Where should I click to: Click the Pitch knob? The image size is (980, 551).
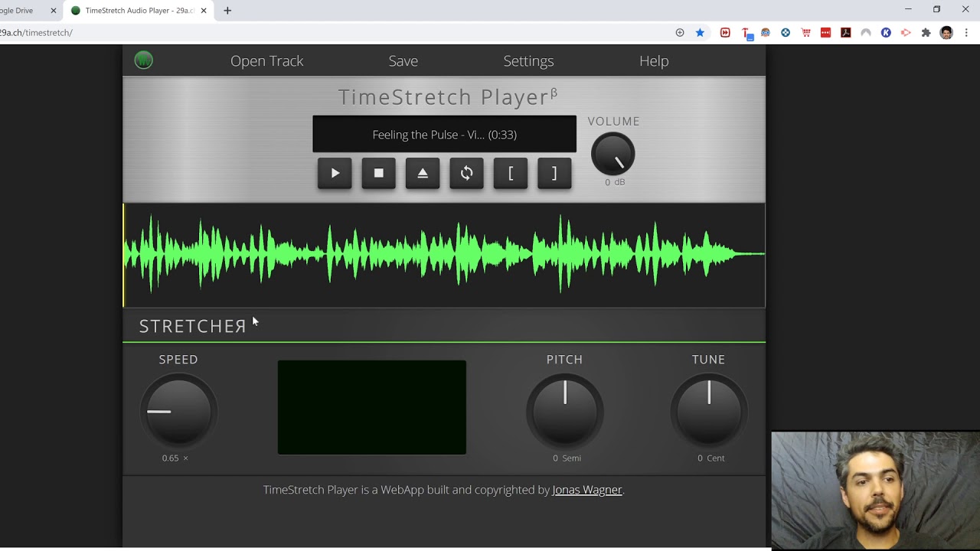565,411
